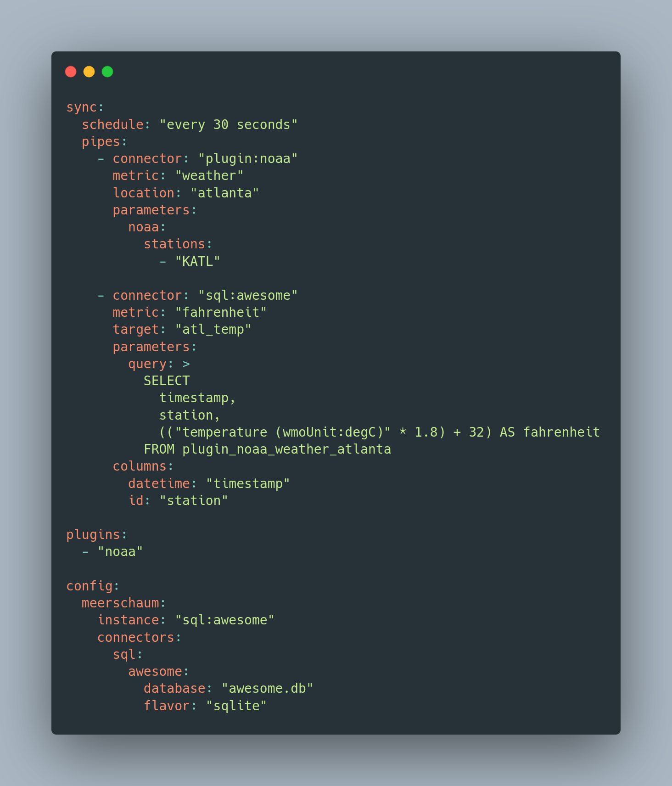Click the "sqlite" flavor value

pos(236,706)
